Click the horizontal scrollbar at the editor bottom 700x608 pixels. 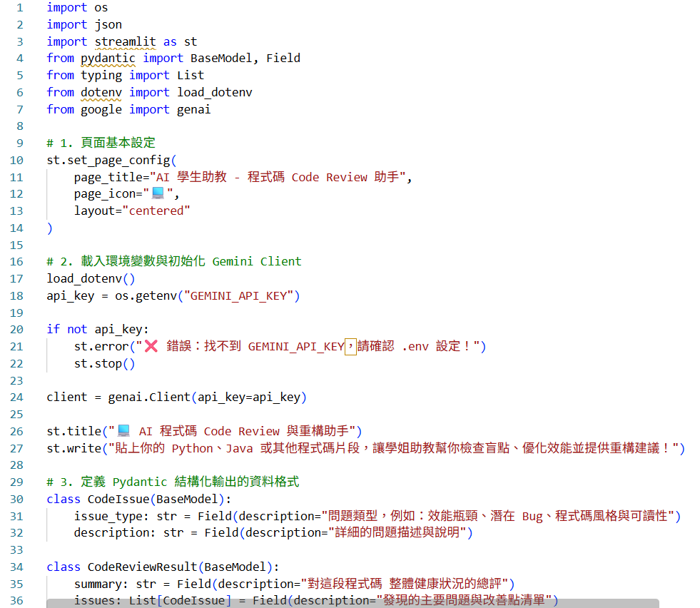tap(352, 604)
